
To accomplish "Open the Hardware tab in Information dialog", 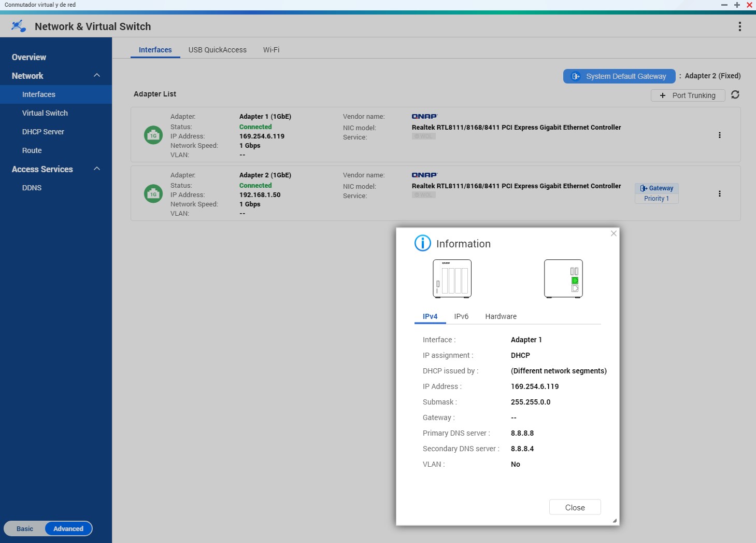I will 501,316.
